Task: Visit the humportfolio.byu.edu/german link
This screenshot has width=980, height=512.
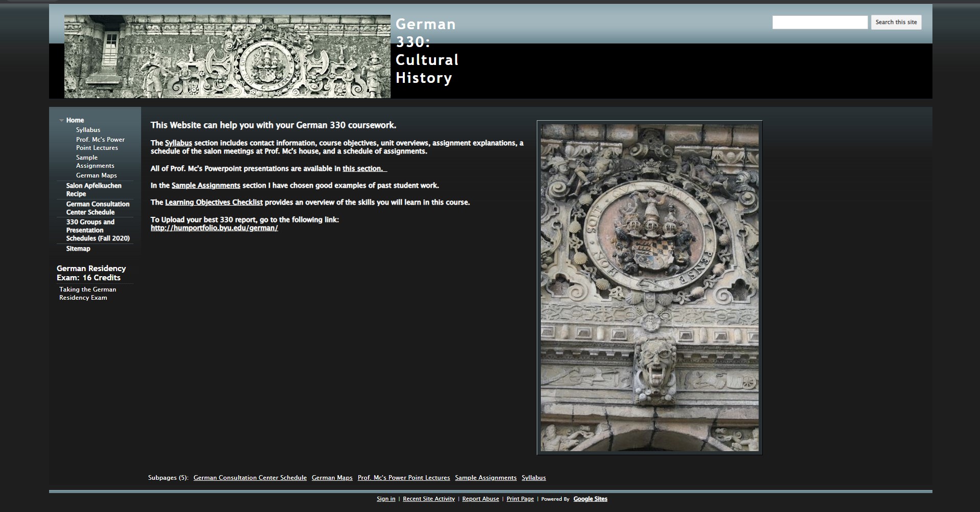Action: click(214, 228)
